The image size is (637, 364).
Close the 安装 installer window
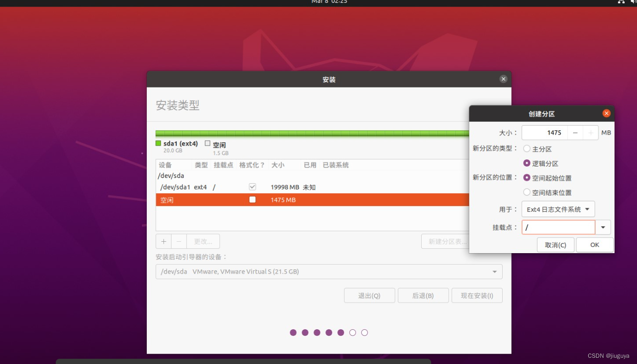(503, 79)
